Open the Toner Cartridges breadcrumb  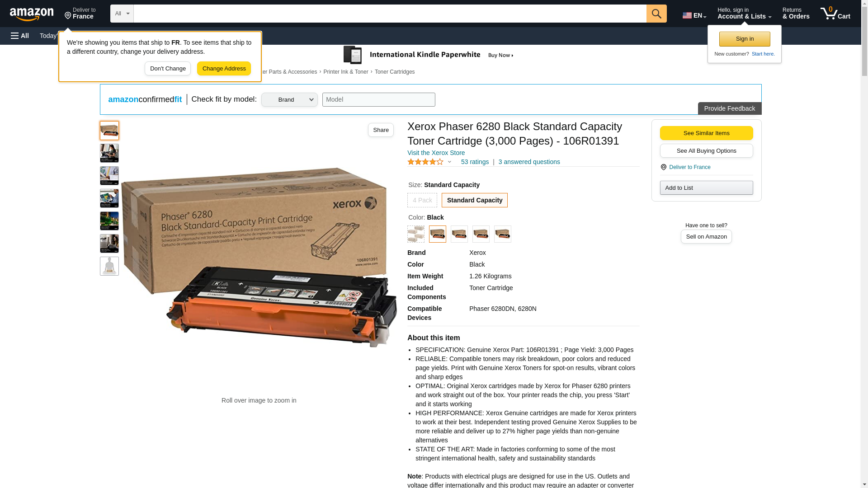pos(394,72)
